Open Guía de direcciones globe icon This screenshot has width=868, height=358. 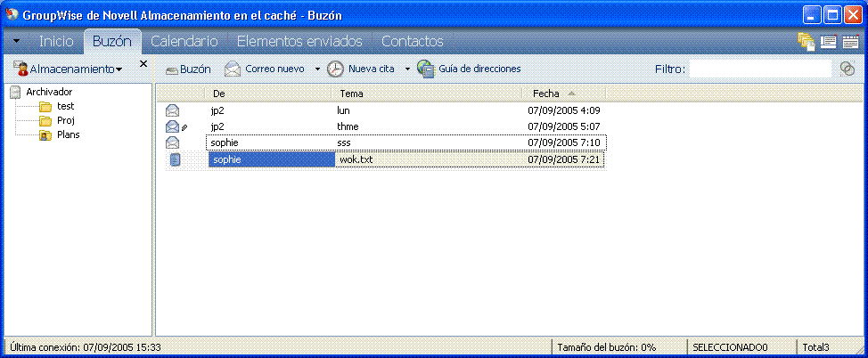coord(426,69)
